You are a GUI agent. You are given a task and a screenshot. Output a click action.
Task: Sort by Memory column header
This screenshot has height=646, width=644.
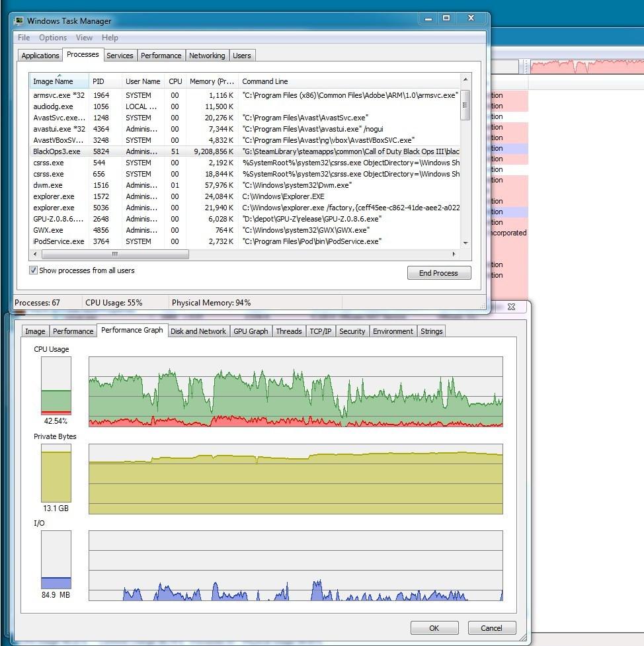[x=212, y=81]
